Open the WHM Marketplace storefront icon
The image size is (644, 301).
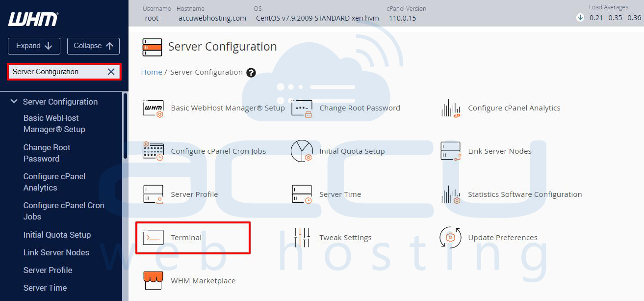point(153,281)
